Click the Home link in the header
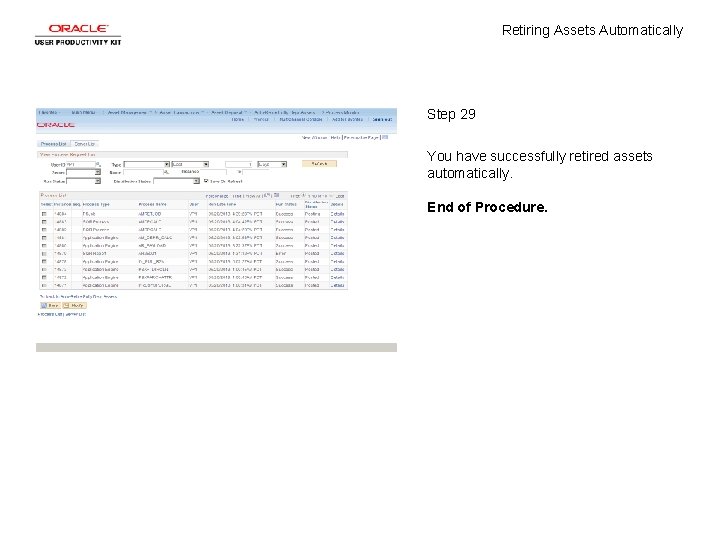 click(237, 119)
